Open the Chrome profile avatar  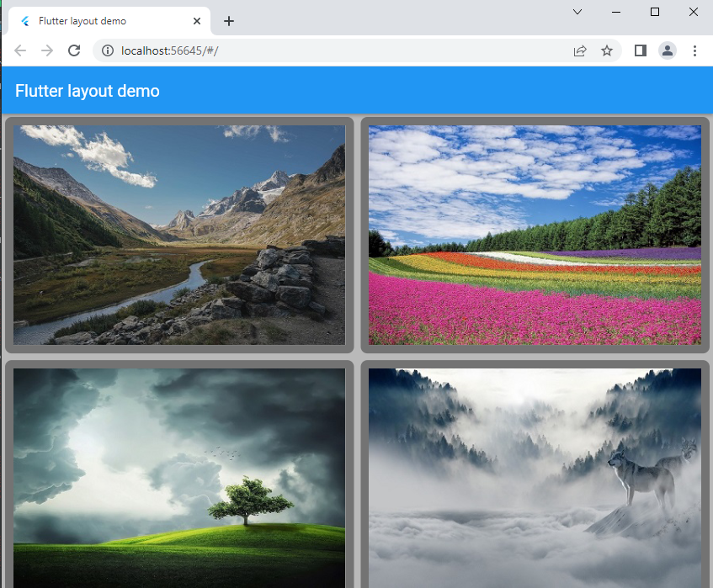(x=667, y=50)
